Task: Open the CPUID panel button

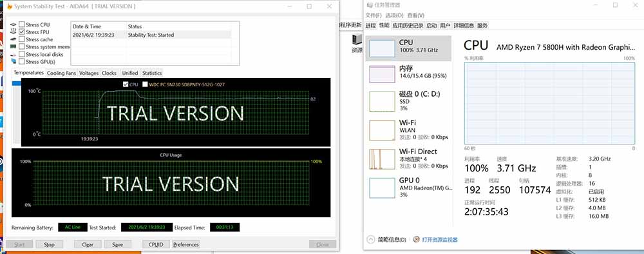Action: 156,244
